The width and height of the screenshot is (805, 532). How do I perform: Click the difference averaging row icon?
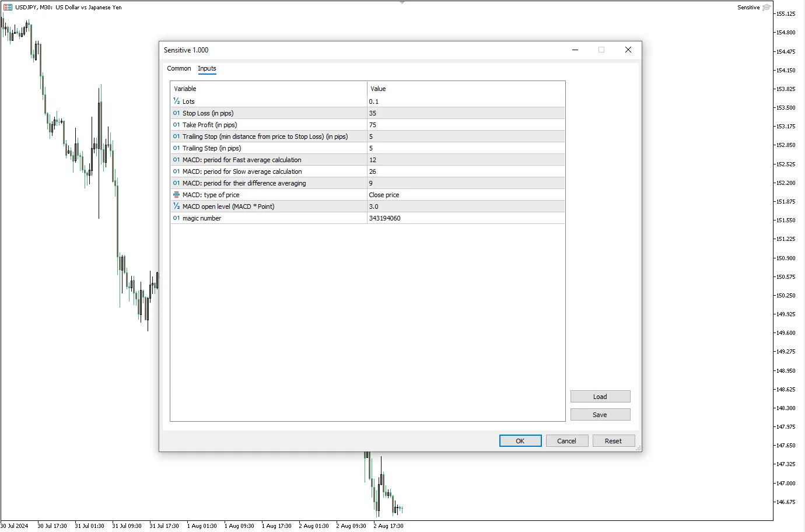coord(176,183)
